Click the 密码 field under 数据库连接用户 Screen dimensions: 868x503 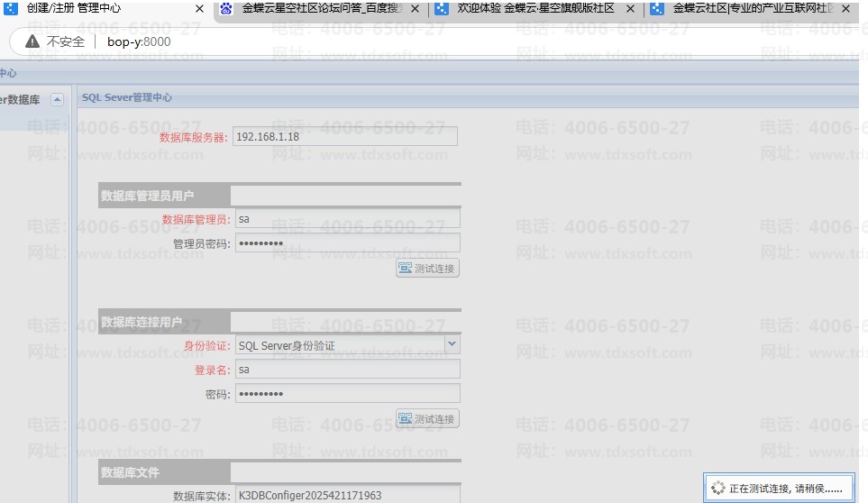click(348, 393)
